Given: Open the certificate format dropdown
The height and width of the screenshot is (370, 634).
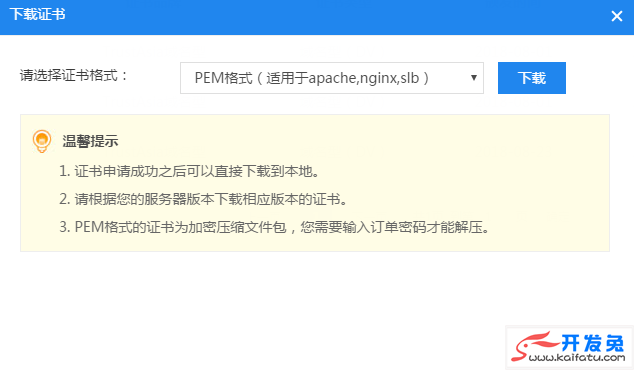Looking at the screenshot, I should click(332, 78).
